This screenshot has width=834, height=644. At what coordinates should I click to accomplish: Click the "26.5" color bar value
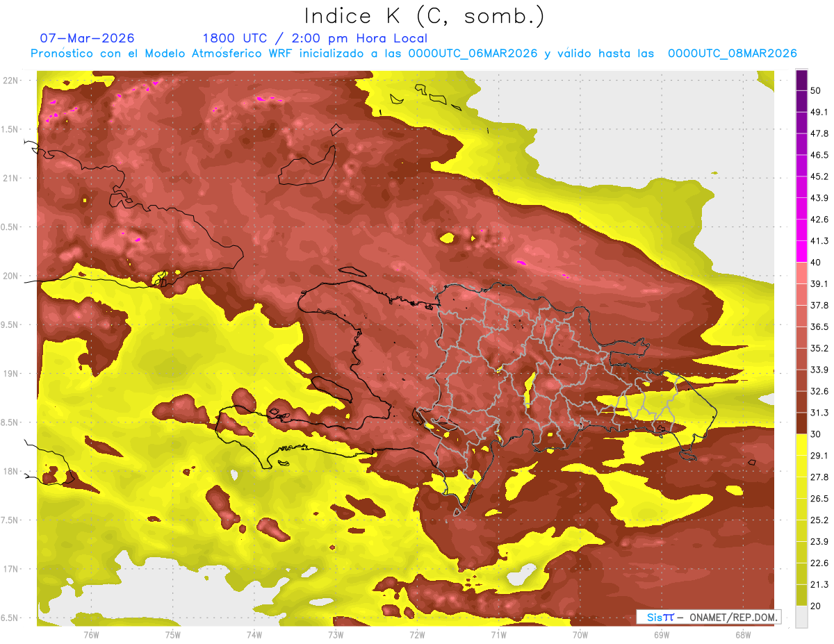[x=819, y=499]
